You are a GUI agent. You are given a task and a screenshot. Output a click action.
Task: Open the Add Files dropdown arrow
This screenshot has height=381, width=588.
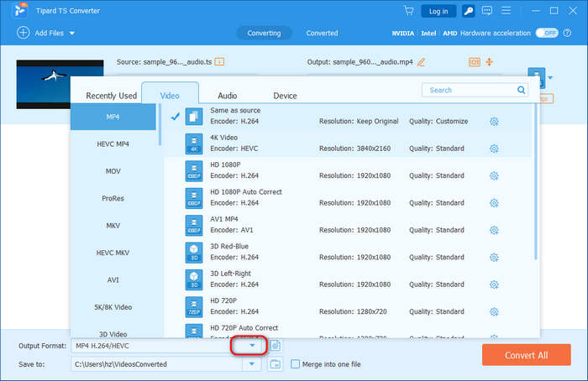click(x=72, y=33)
